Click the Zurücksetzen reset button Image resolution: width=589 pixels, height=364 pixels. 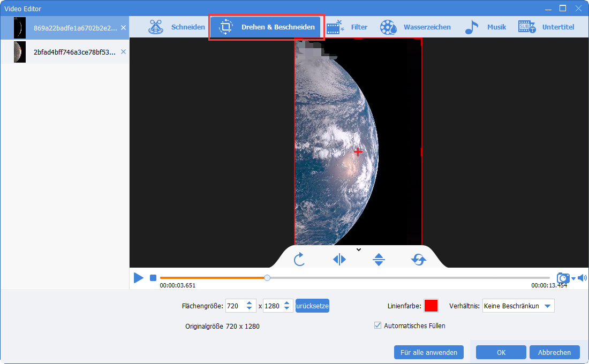pos(312,306)
